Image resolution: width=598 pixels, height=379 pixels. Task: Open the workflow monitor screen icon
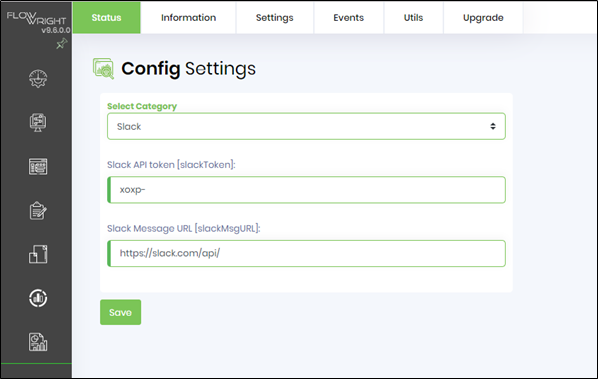38,123
